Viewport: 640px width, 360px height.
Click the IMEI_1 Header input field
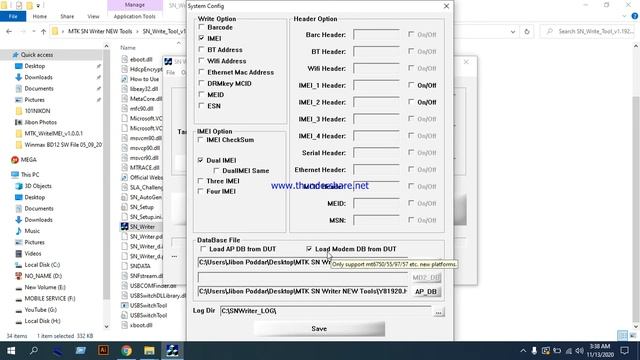pos(376,85)
